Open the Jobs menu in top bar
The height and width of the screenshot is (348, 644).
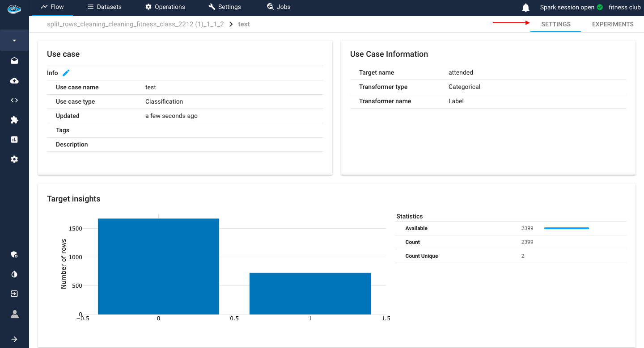click(279, 7)
